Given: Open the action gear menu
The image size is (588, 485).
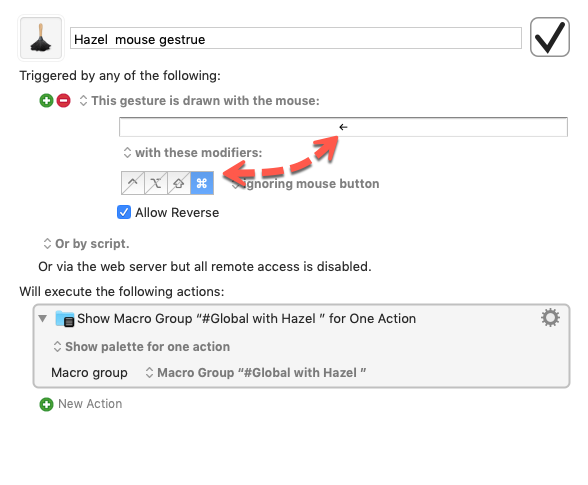Looking at the screenshot, I should click(550, 318).
